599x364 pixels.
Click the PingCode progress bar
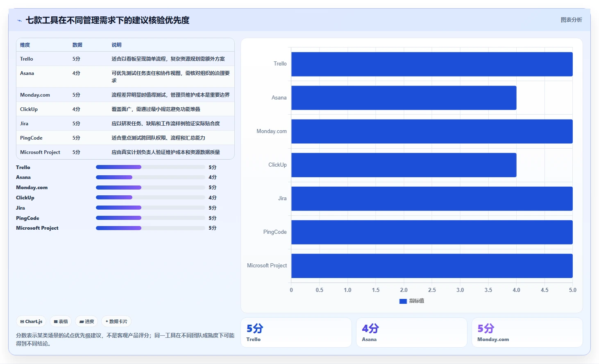pyautogui.click(x=150, y=218)
